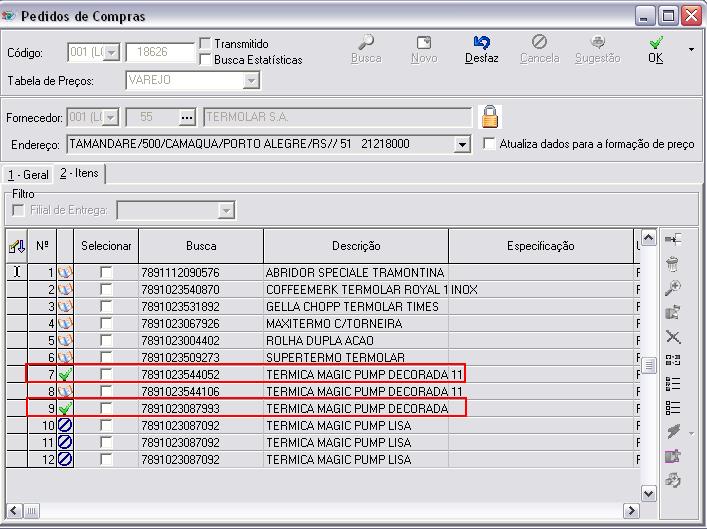Viewport: 707px width, 529px height.
Task: Click the lightning bolt icon in side toolbar
Action: [673, 432]
